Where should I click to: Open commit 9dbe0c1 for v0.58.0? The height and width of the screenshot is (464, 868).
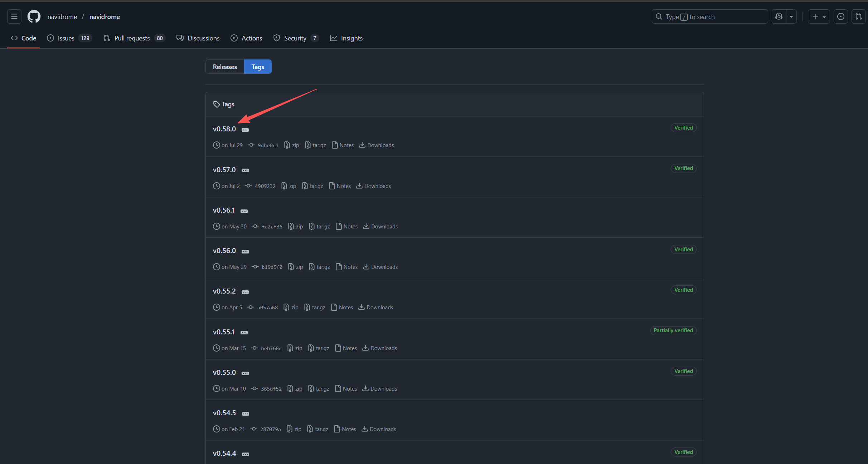[268, 145]
